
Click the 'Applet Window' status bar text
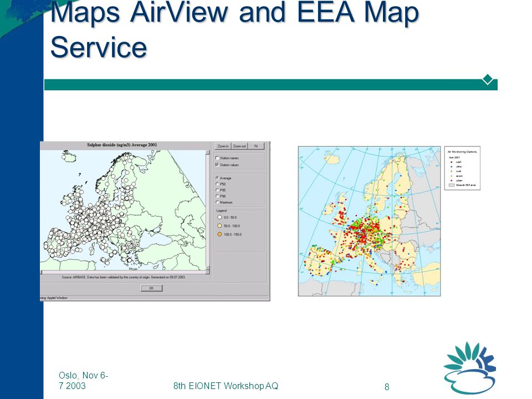coord(57,298)
